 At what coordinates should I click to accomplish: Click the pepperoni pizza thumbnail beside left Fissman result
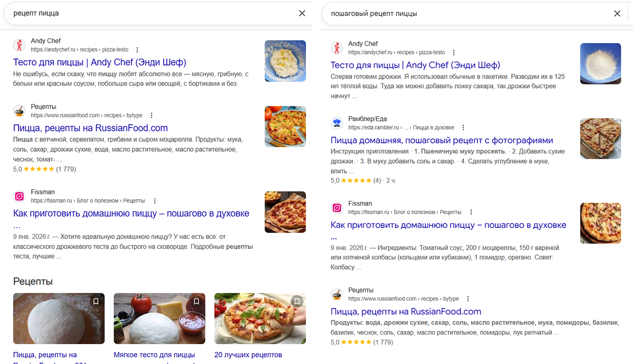coord(285,212)
